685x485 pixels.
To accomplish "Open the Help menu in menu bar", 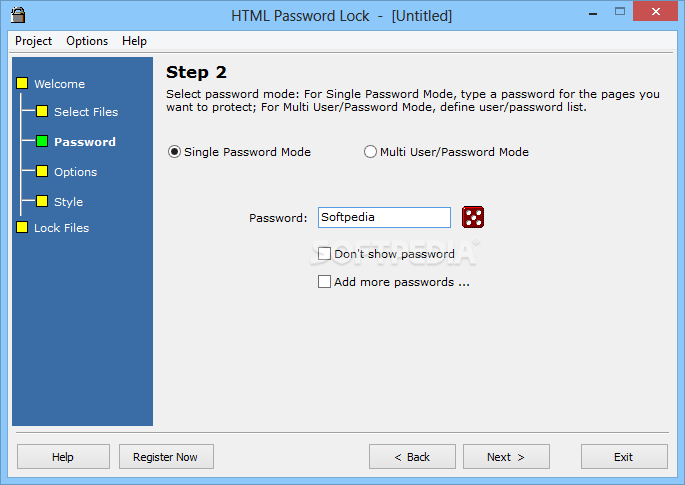I will tap(134, 41).
